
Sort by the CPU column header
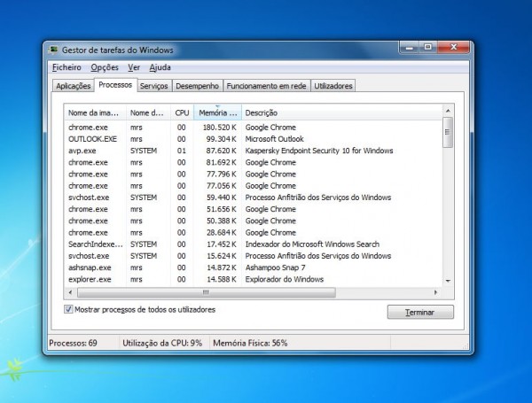coord(182,112)
